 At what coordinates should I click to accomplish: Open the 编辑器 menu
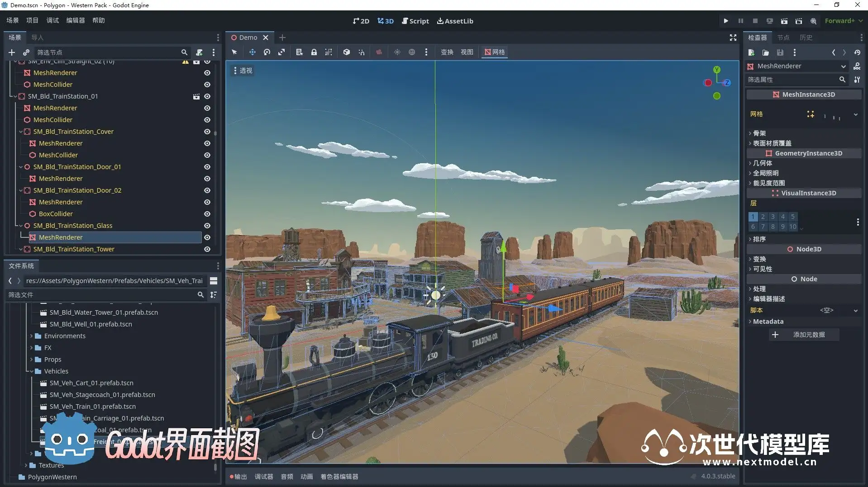pos(75,20)
